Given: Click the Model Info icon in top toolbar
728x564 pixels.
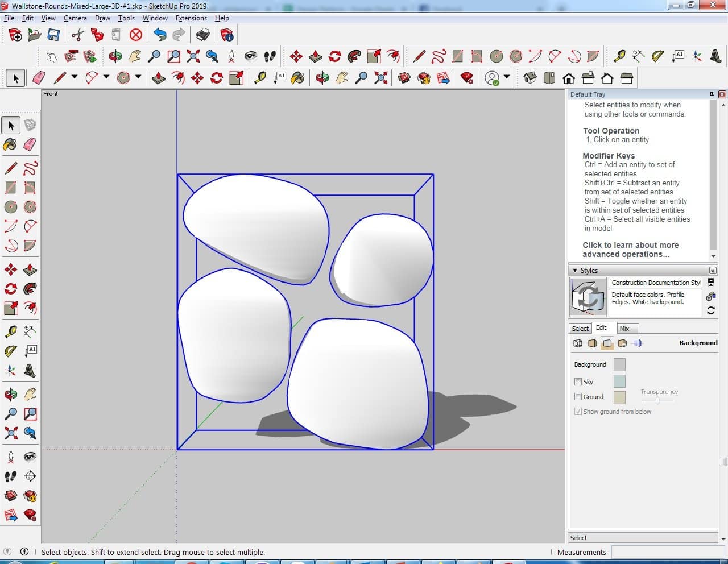Looking at the screenshot, I should coord(227,35).
